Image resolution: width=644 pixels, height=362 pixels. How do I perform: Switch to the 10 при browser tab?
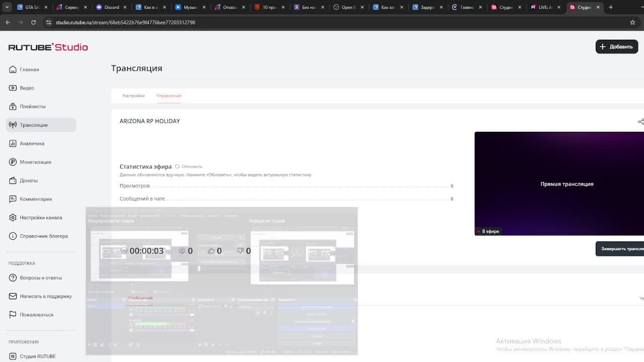(270, 7)
